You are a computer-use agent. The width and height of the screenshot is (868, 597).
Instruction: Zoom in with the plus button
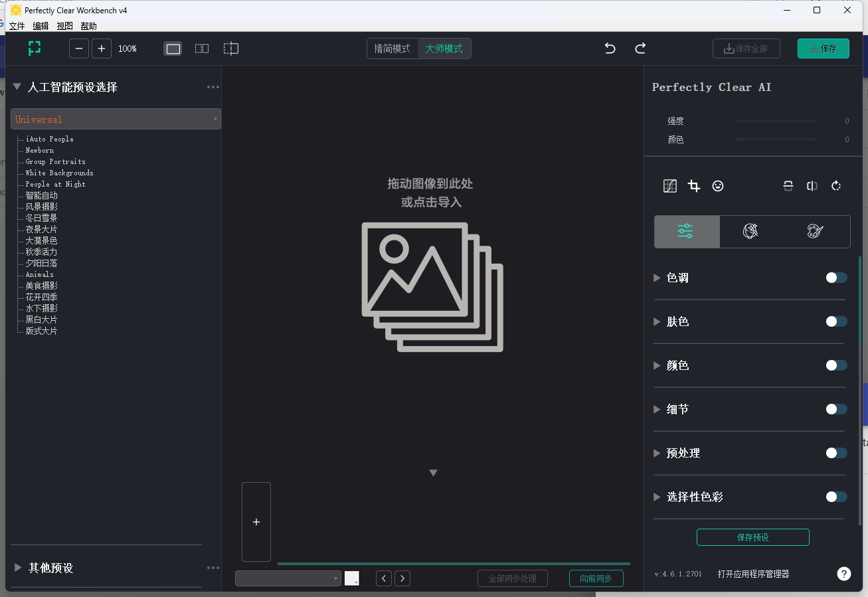tap(102, 48)
